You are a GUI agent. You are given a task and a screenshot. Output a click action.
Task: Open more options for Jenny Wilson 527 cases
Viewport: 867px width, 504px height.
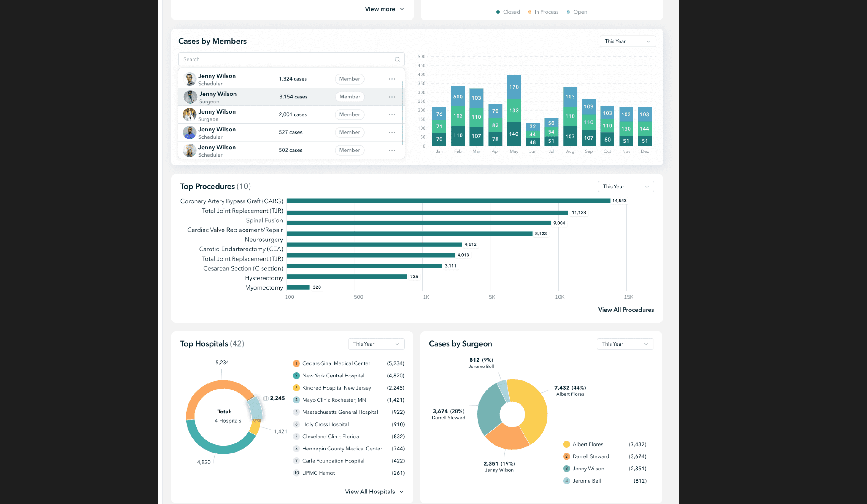click(x=392, y=133)
